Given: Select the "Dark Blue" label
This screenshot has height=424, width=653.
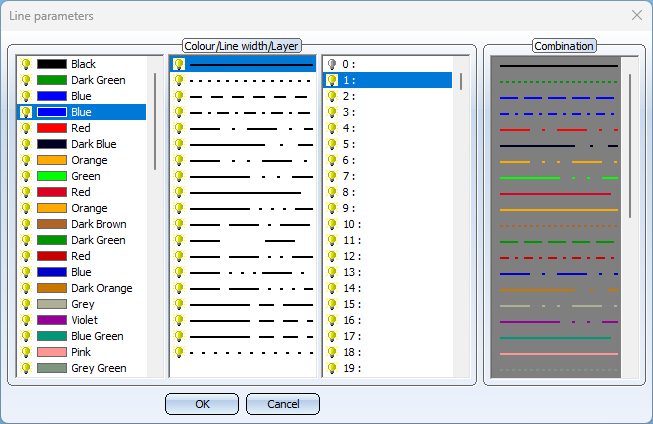Looking at the screenshot, I should pyautogui.click(x=94, y=144).
